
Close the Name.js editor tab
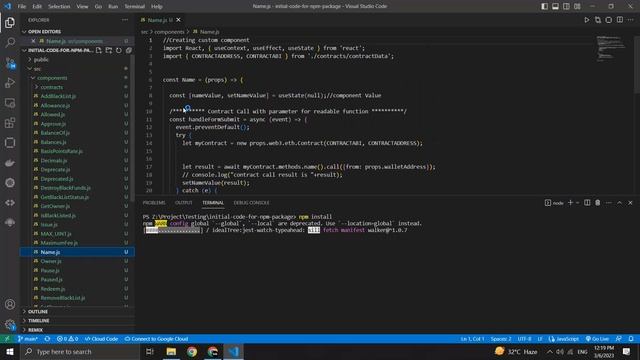coord(178,20)
